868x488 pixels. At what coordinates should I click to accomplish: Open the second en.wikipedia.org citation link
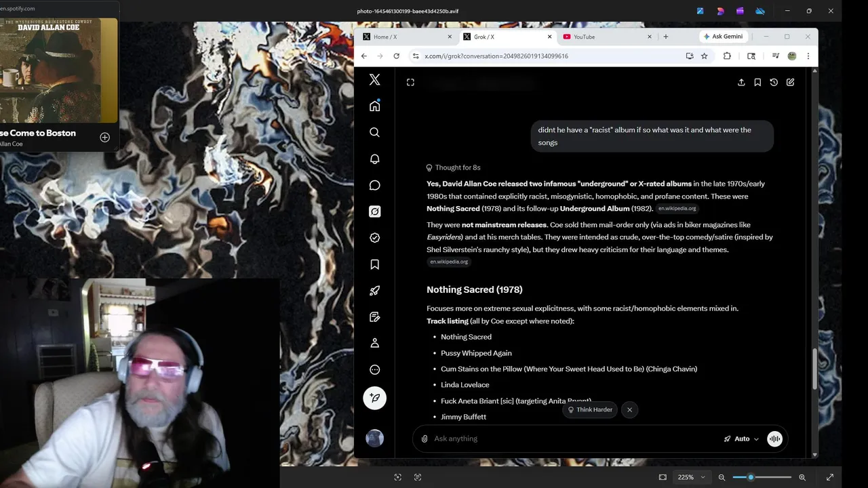pos(449,262)
